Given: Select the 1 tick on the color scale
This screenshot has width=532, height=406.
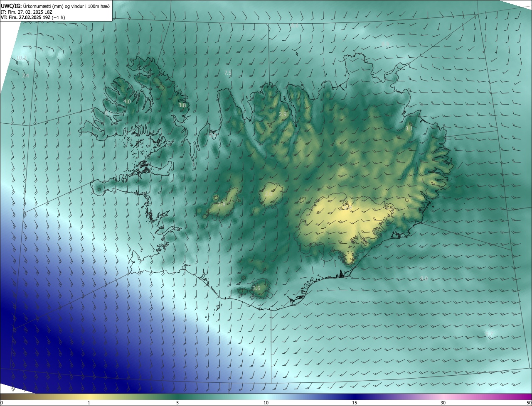Looking at the screenshot, I should 89,403.
